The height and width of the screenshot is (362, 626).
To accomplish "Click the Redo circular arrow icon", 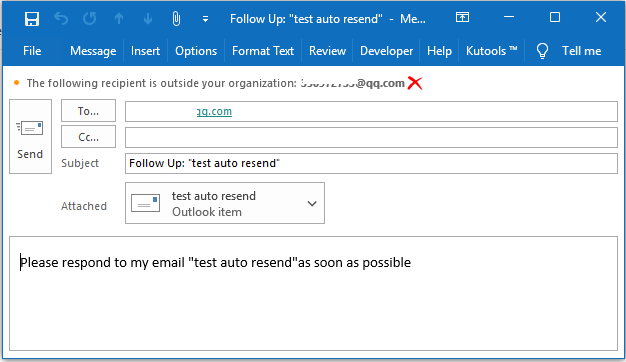I will coord(90,18).
